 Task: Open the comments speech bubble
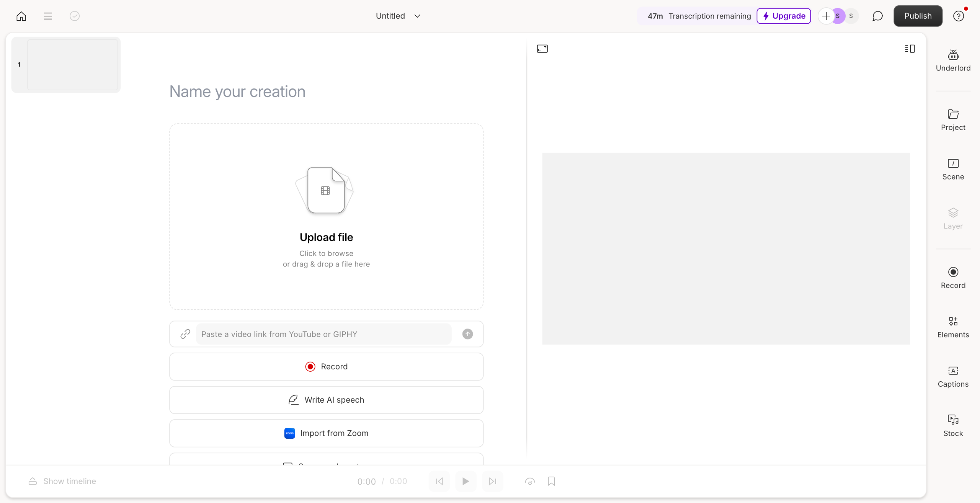[877, 16]
